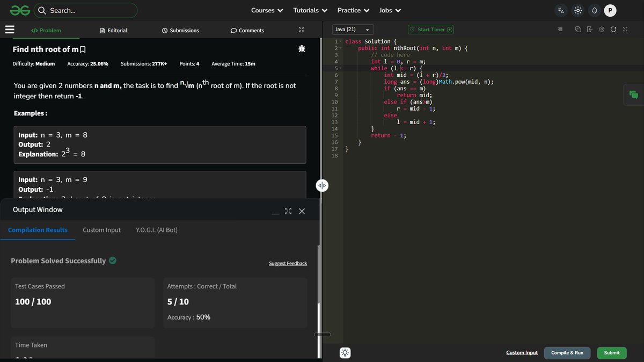Switch to Custom Input tab in Output Window

(x=102, y=230)
